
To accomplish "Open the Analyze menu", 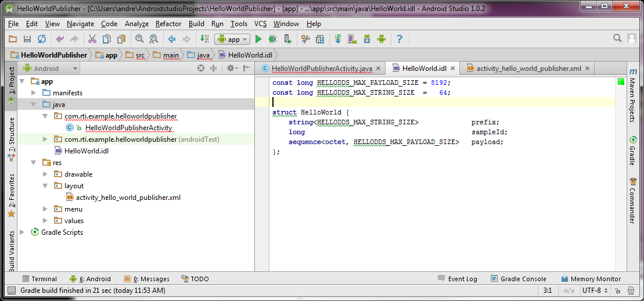I will point(137,24).
